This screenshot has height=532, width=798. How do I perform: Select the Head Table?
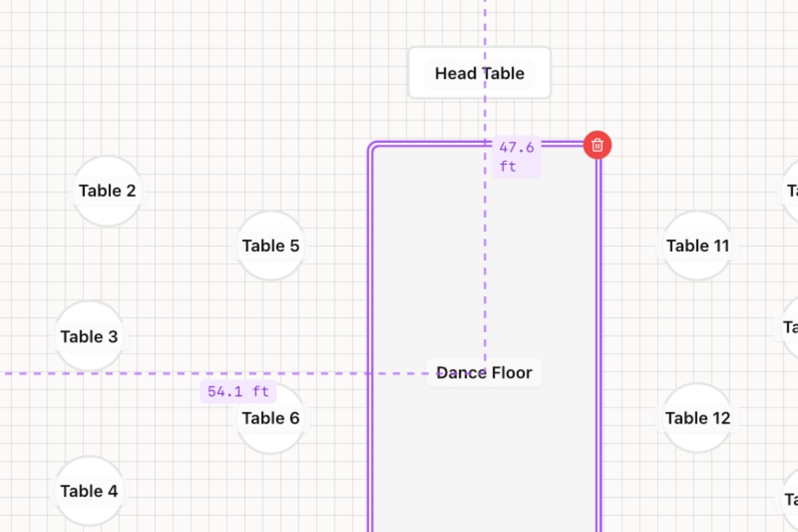479,73
